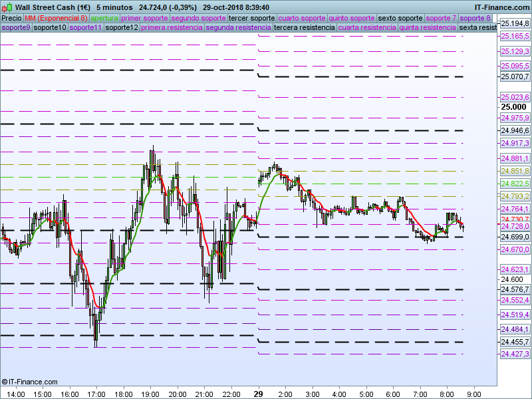Click the 24.427,3 price label
Image resolution: width=532 pixels, height=399 pixels.
(x=515, y=354)
